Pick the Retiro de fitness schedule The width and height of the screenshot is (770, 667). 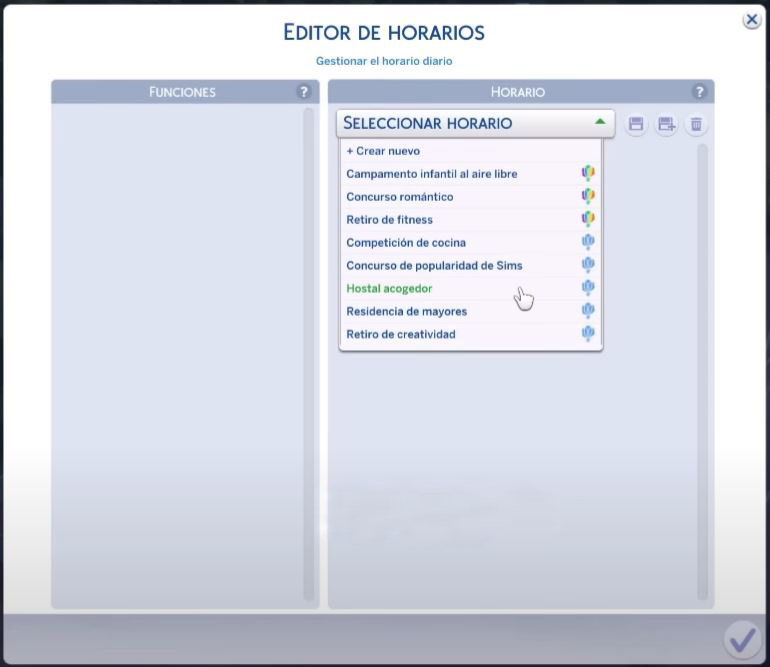pos(390,220)
